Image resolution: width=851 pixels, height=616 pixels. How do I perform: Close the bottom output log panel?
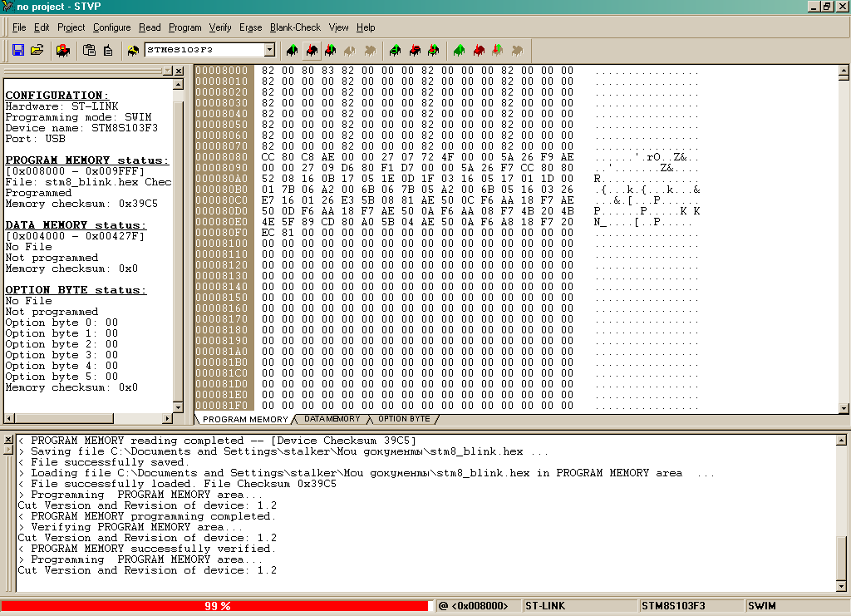pyautogui.click(x=8, y=440)
